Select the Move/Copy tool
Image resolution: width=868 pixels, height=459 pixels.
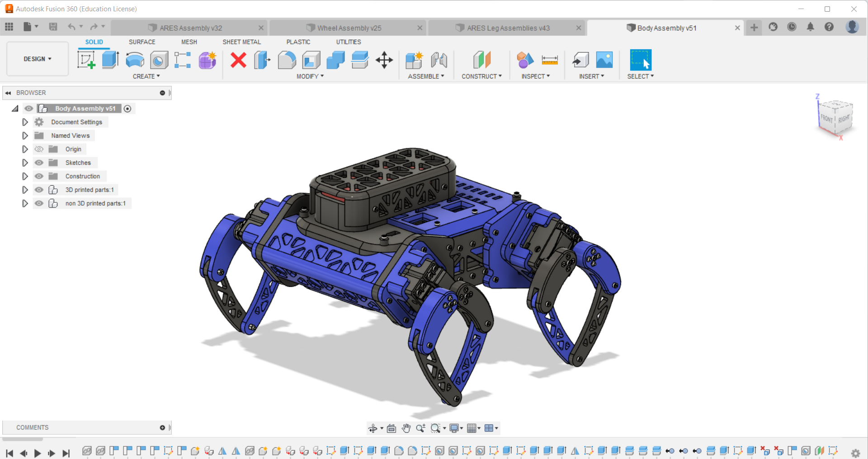tap(384, 60)
